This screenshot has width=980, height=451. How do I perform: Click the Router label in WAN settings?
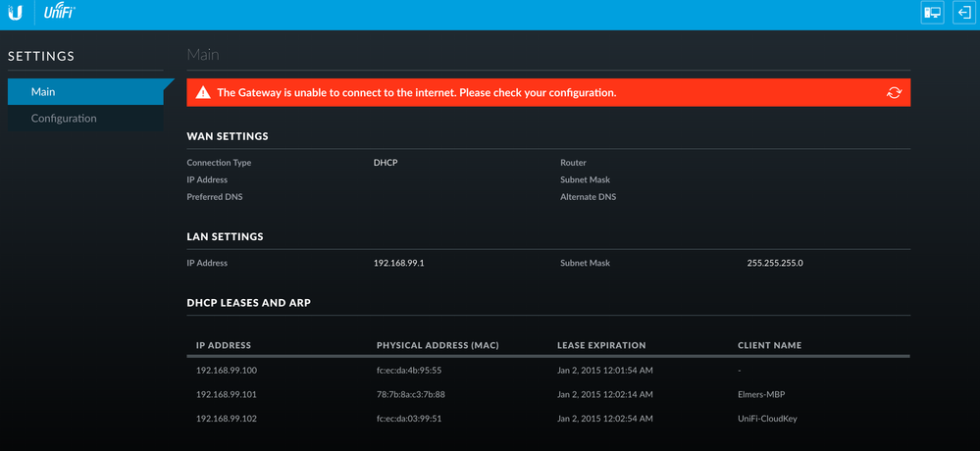pyautogui.click(x=573, y=163)
